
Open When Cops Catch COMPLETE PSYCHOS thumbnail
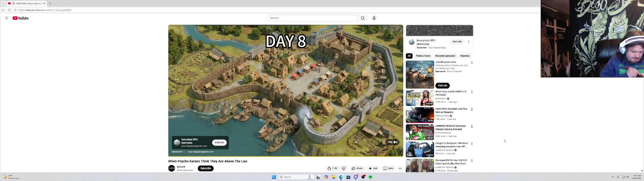[x=420, y=98]
